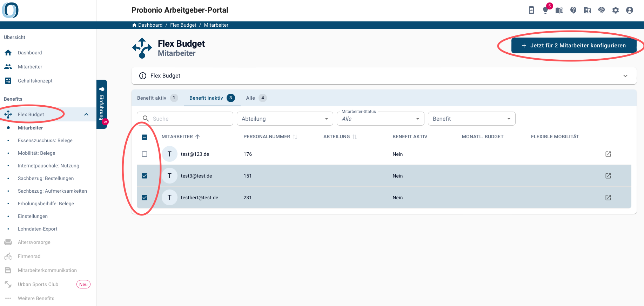Open the settings gear icon
This screenshot has height=306, width=644.
click(x=616, y=10)
